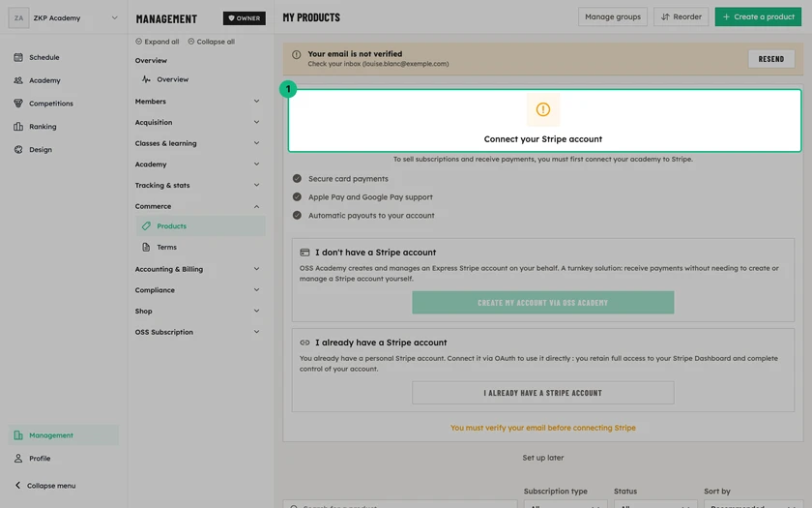Click the Collapse menu arrow icon
Viewport: 812px width, 508px height.
[17, 485]
